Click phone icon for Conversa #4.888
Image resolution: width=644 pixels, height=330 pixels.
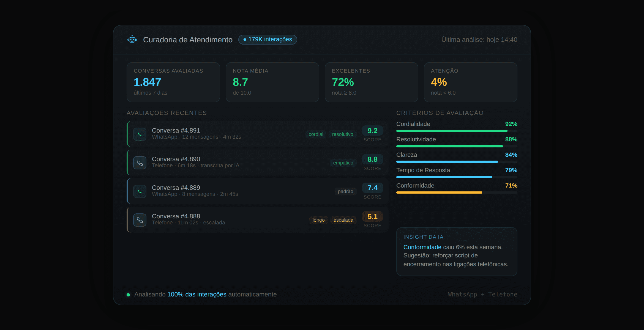140,220
